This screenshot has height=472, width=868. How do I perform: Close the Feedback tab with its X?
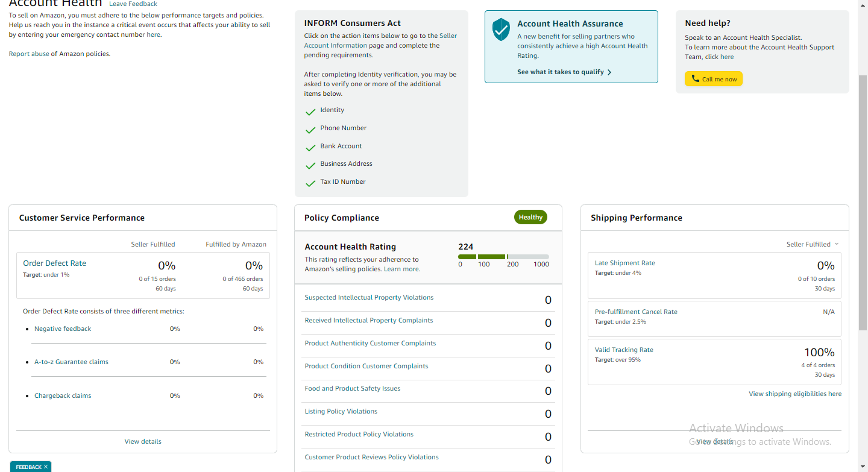click(46, 467)
